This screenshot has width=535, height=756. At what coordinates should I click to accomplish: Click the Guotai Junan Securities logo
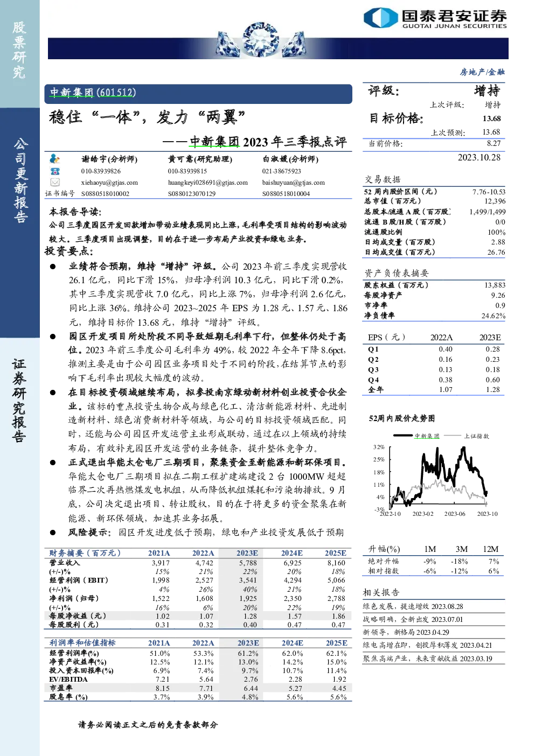(x=435, y=18)
